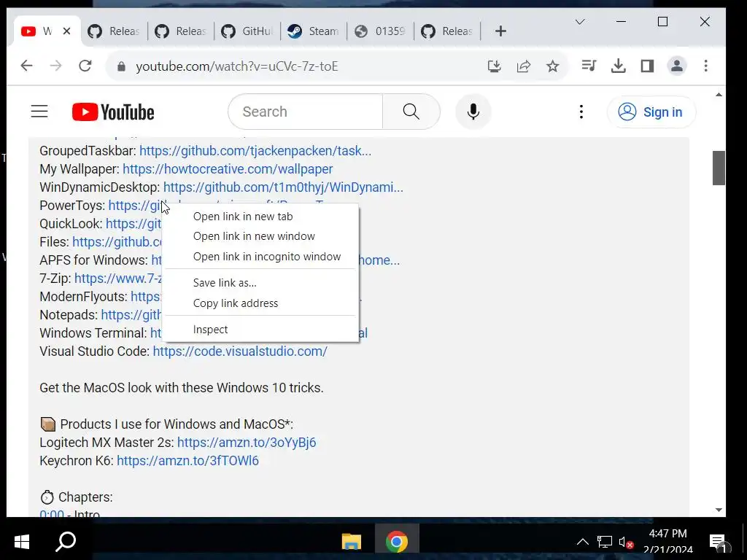Click the Sign in button
The height and width of the screenshot is (560, 747).
pos(651,112)
